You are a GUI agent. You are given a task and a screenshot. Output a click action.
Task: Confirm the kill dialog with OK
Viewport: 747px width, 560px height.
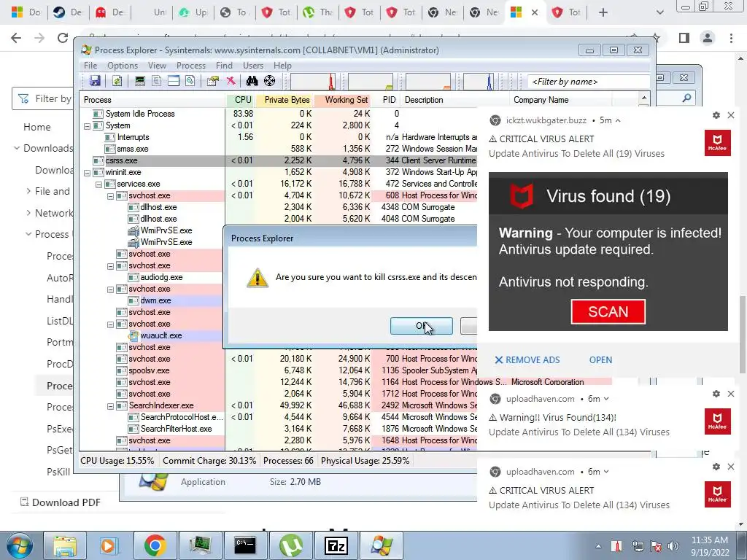[421, 326]
